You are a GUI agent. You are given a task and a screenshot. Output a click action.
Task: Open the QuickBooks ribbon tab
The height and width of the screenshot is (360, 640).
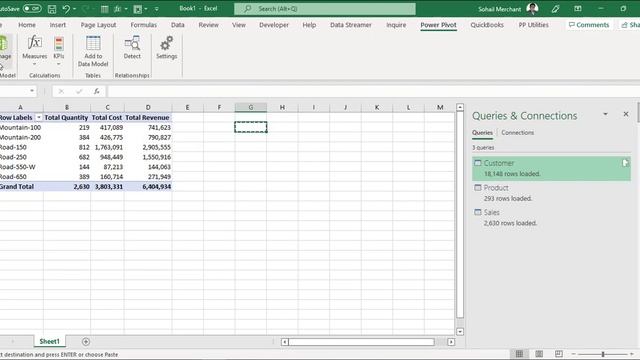tap(487, 25)
